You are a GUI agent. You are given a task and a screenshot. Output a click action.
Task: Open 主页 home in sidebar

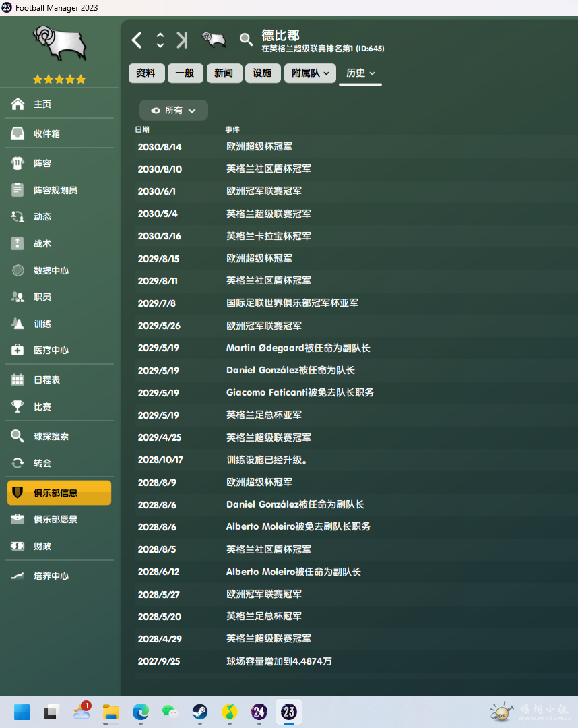[42, 104]
